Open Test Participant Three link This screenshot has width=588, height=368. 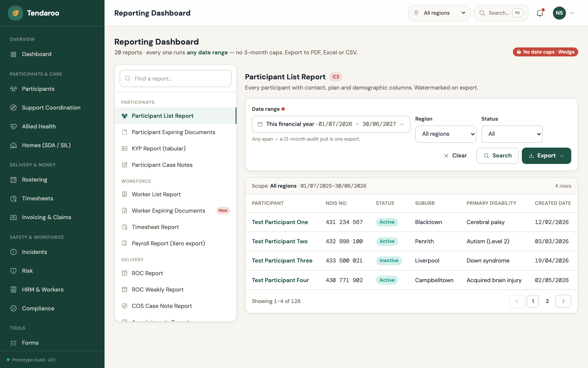tap(282, 260)
